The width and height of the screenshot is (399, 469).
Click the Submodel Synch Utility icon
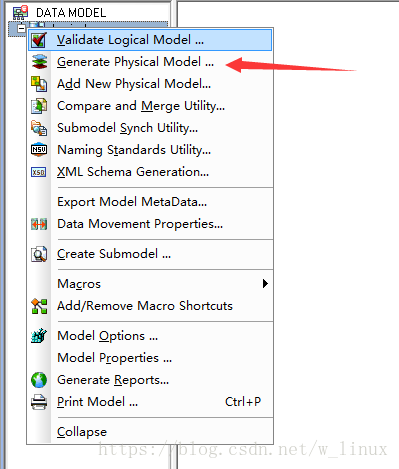[x=39, y=128]
